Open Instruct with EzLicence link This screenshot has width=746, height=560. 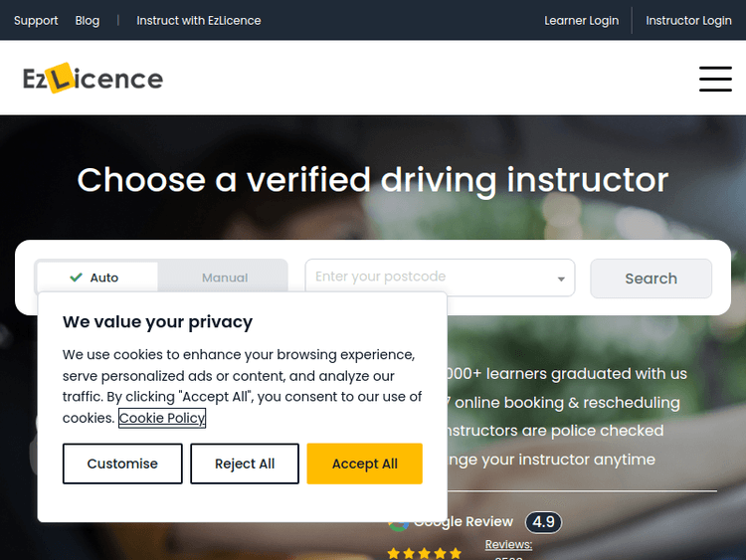tap(198, 21)
